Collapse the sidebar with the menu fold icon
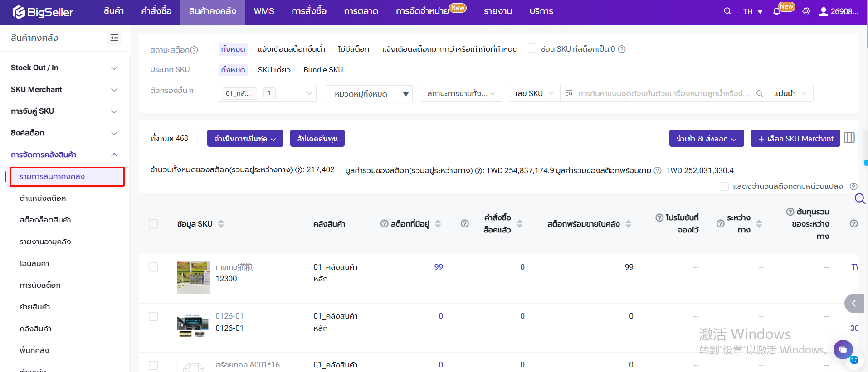The image size is (868, 372). (114, 38)
